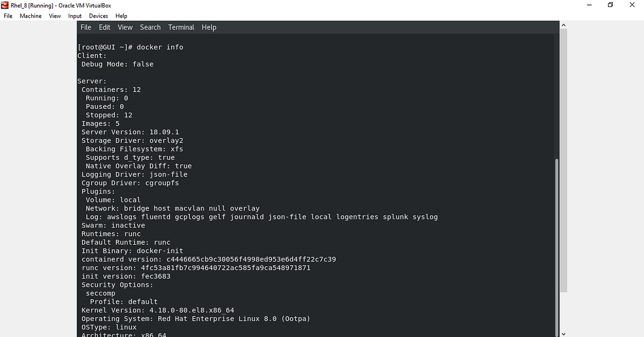Click the scrollbar down arrow
The image size is (644, 337).
click(563, 333)
